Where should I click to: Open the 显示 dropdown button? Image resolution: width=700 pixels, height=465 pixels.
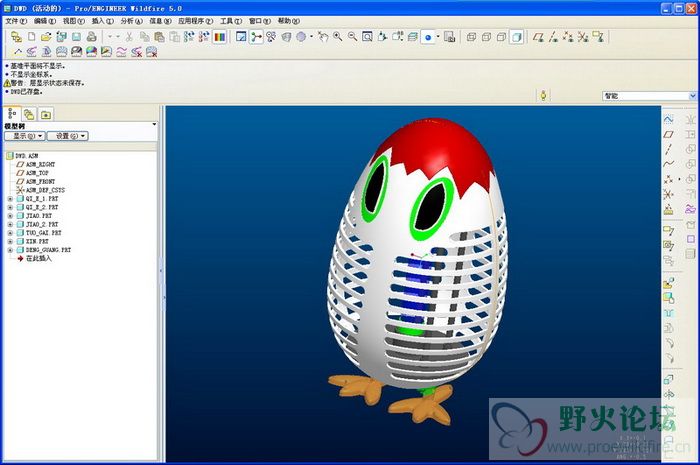[x=25, y=136]
